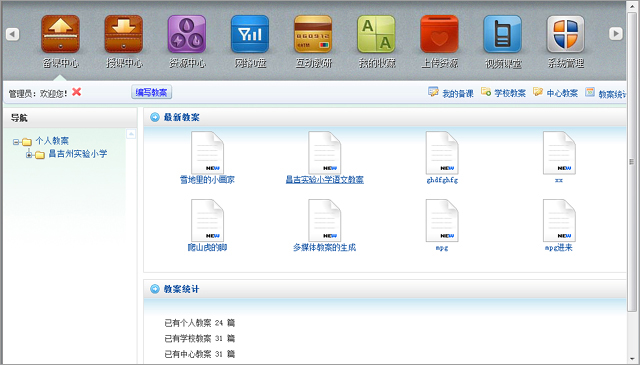Screen dimensions: 640x365
Task: Open the 昌吉实验小学语文教案 link
Action: pyautogui.click(x=324, y=180)
